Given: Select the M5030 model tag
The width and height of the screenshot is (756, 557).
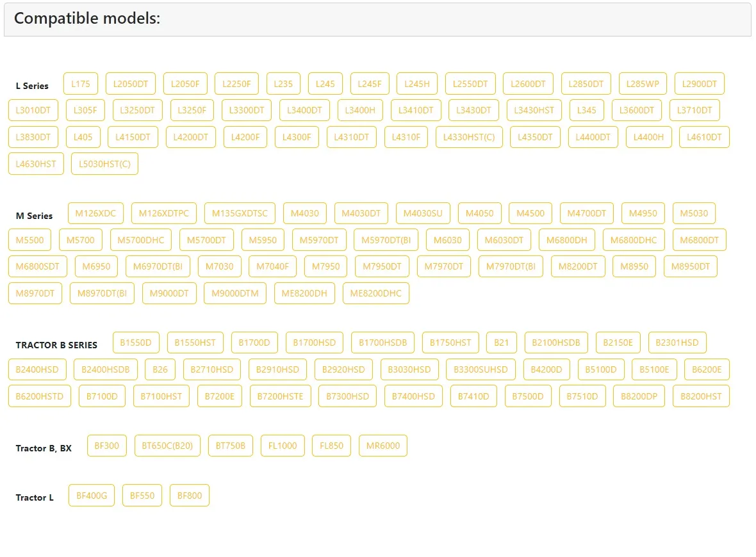Looking at the screenshot, I should tap(694, 213).
